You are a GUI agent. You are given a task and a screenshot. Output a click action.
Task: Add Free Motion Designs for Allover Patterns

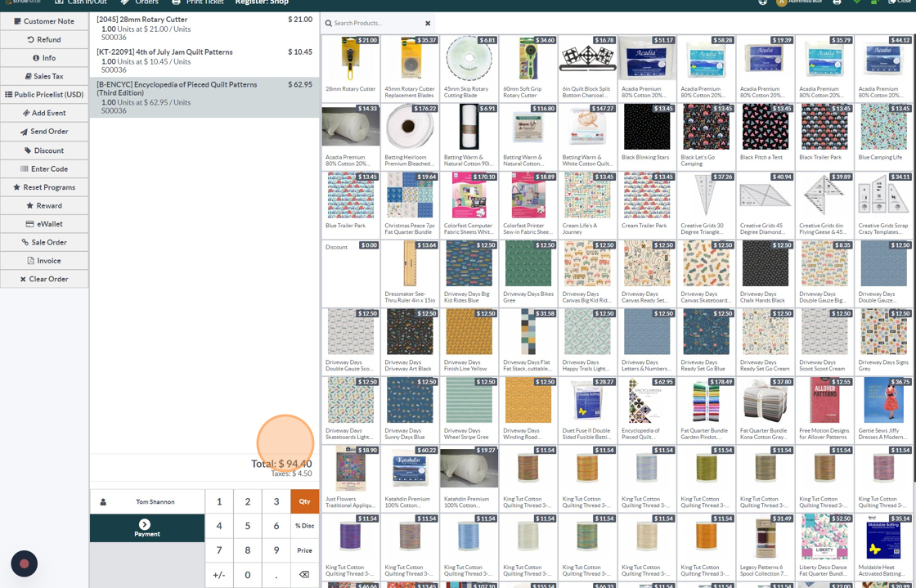pyautogui.click(x=824, y=410)
